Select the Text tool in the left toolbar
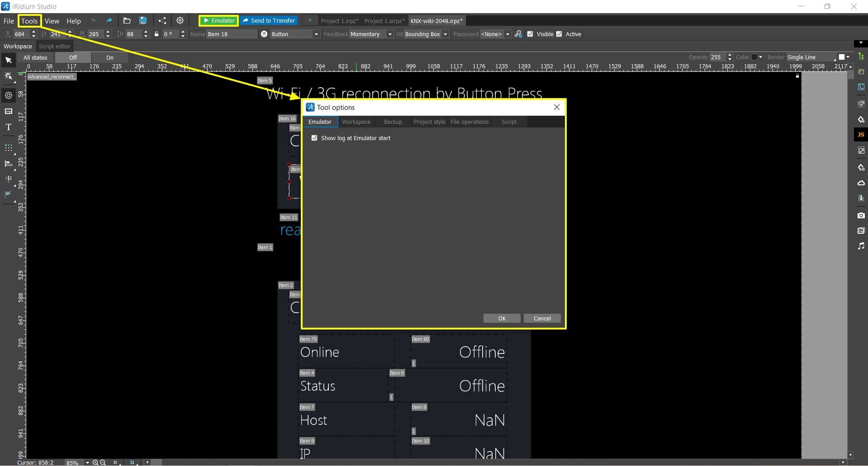The width and height of the screenshot is (868, 466). click(x=8, y=127)
